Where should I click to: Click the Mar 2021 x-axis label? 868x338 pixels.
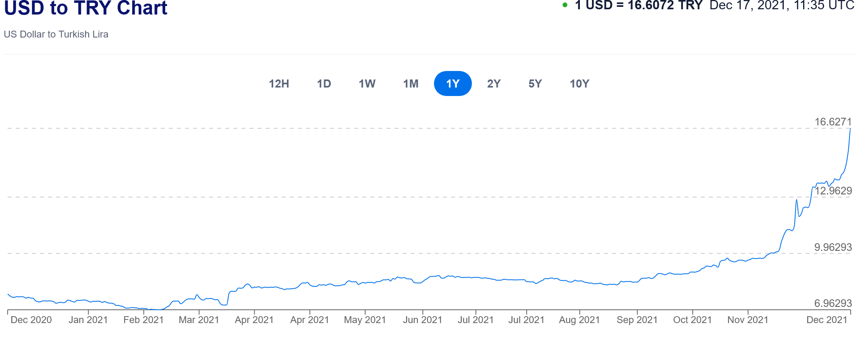199,320
